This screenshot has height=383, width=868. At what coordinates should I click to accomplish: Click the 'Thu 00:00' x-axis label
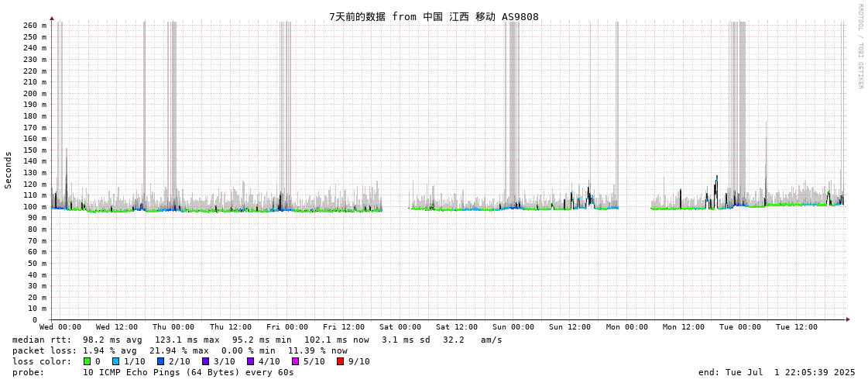(173, 328)
